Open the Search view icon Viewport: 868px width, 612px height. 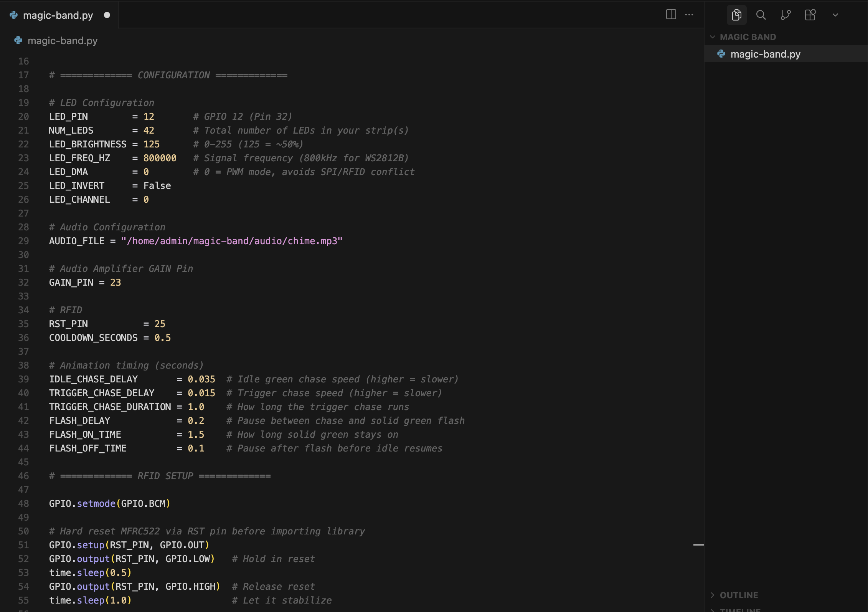pyautogui.click(x=761, y=15)
